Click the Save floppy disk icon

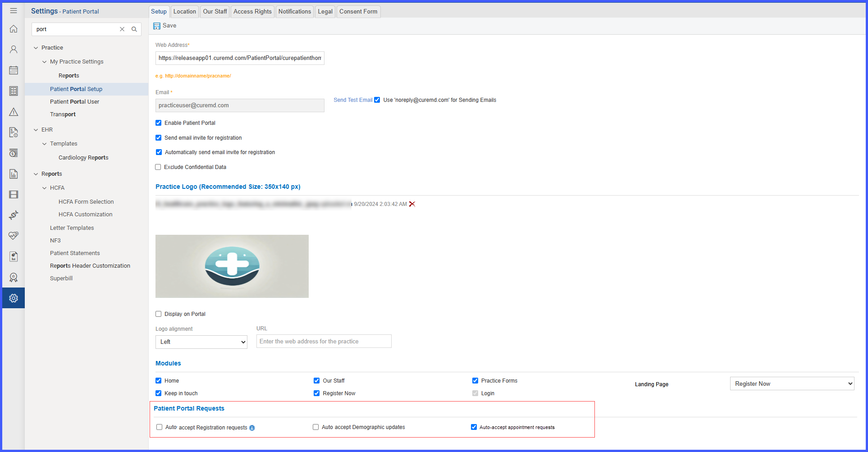point(157,26)
